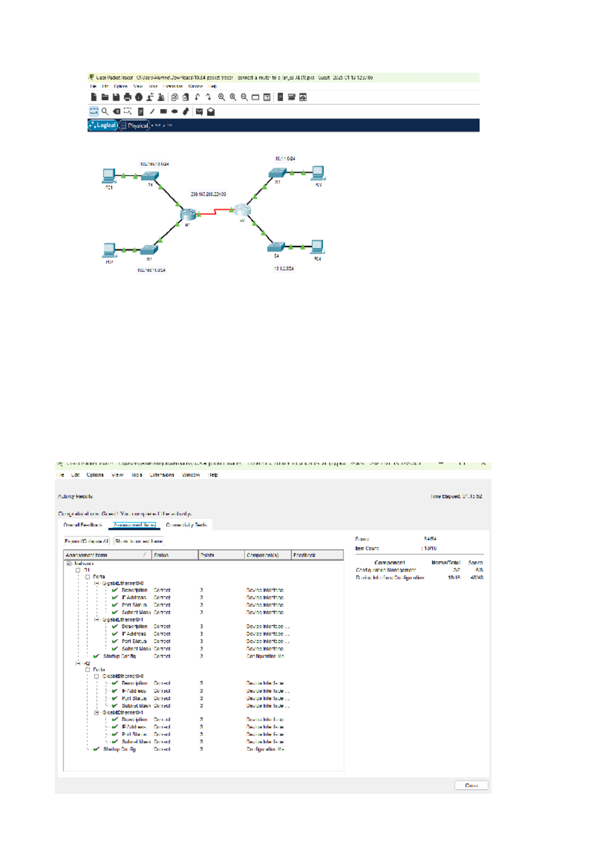Screen dimensions: 614x868
Task: Open network information round icon
Action: click(139, 97)
